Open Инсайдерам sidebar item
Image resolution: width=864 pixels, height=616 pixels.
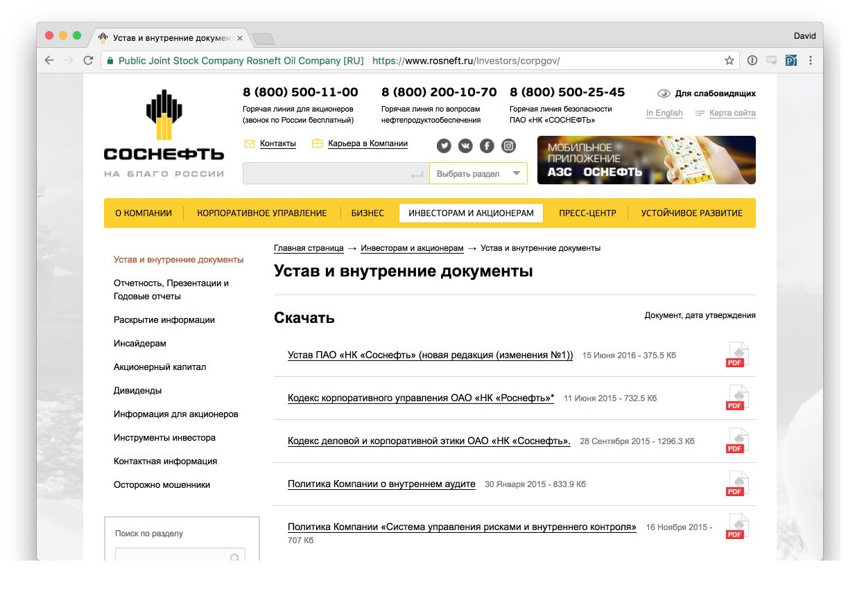pyautogui.click(x=140, y=344)
